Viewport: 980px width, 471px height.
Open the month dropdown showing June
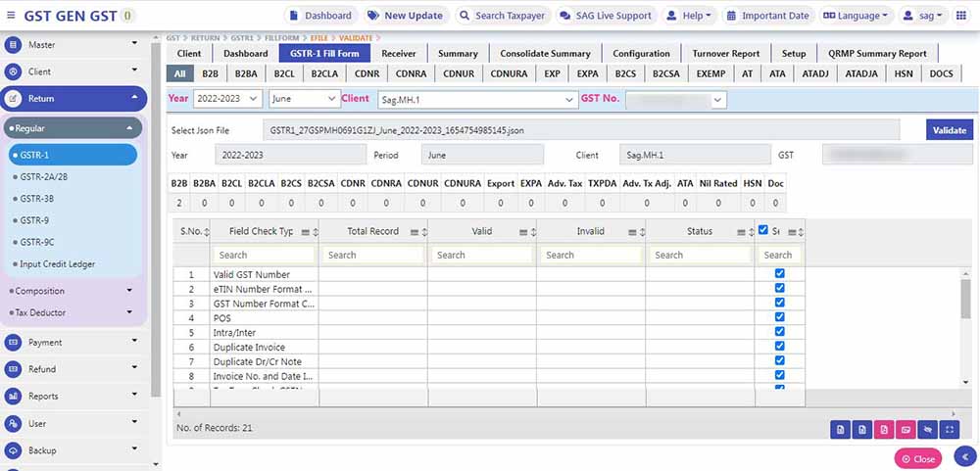point(304,99)
